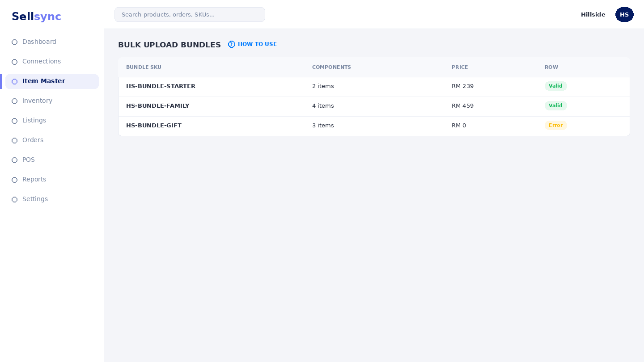This screenshot has width=644, height=362.
Task: Click the POS circle icon in sidebar
Action: tap(14, 160)
